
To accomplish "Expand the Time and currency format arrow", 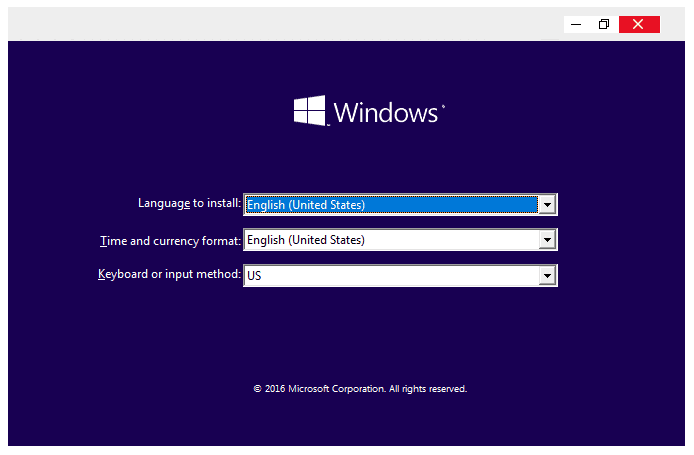I will coord(547,240).
